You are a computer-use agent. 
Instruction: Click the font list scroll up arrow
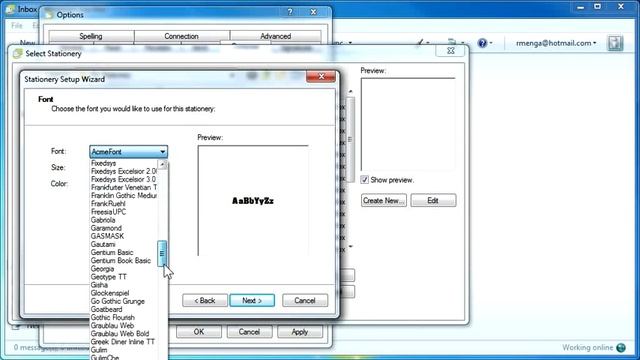pos(162,164)
